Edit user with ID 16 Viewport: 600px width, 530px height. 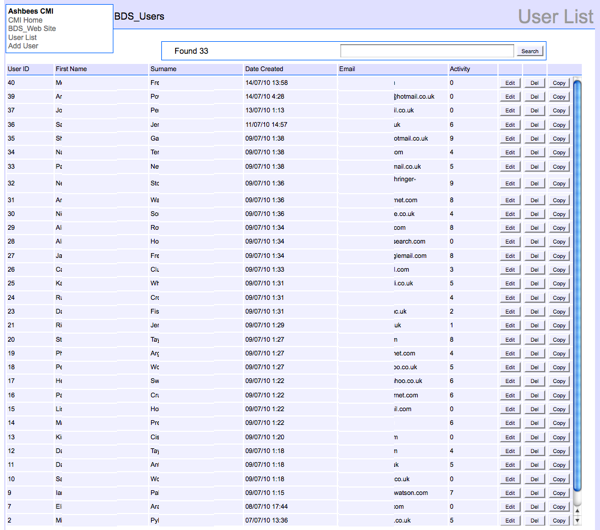click(510, 395)
